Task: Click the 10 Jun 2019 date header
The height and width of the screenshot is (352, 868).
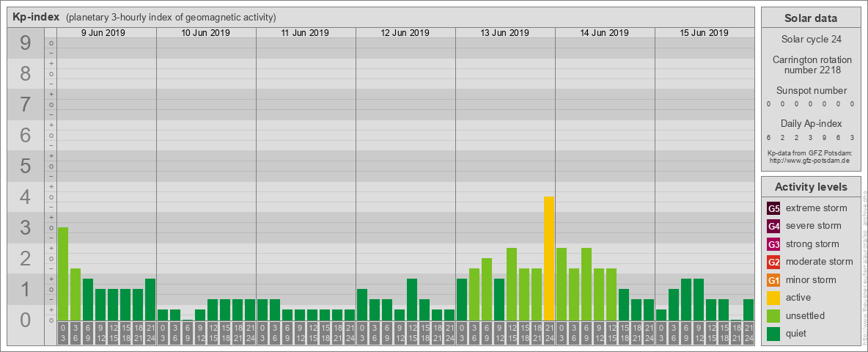Action: tap(206, 33)
